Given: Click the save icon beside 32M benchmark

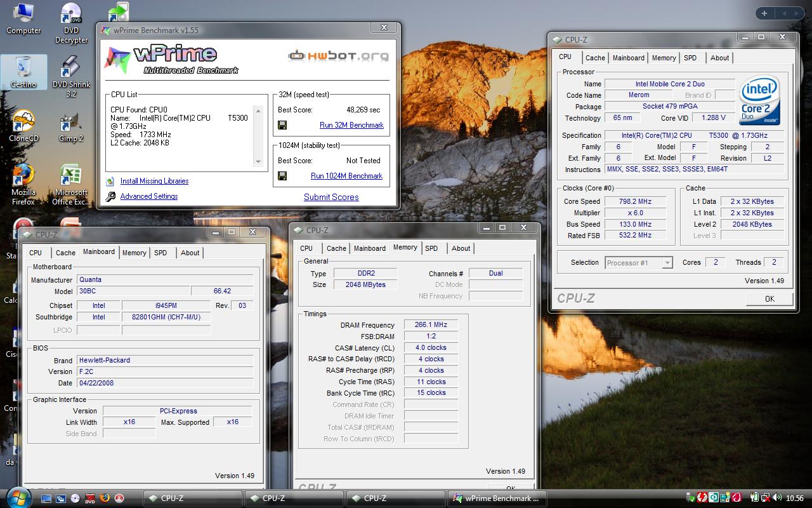Looking at the screenshot, I should (282, 125).
